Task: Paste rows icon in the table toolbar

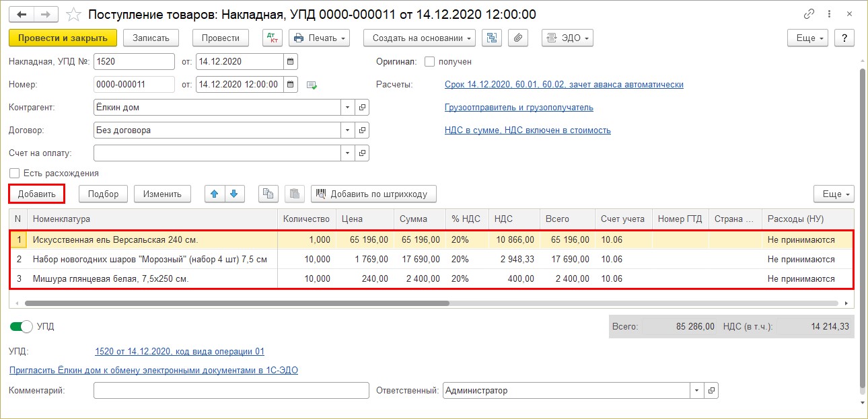Action: click(x=294, y=194)
